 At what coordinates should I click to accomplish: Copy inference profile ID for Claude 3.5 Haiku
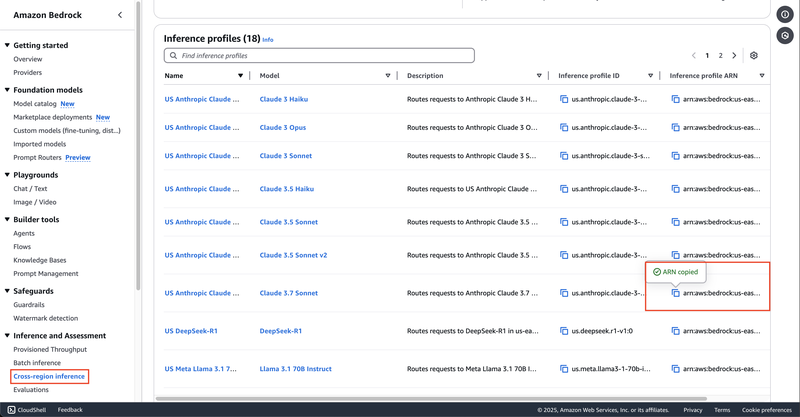coord(564,189)
